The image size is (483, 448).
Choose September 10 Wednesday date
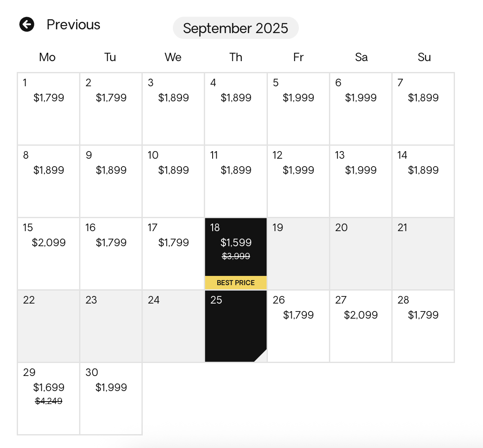click(x=173, y=181)
